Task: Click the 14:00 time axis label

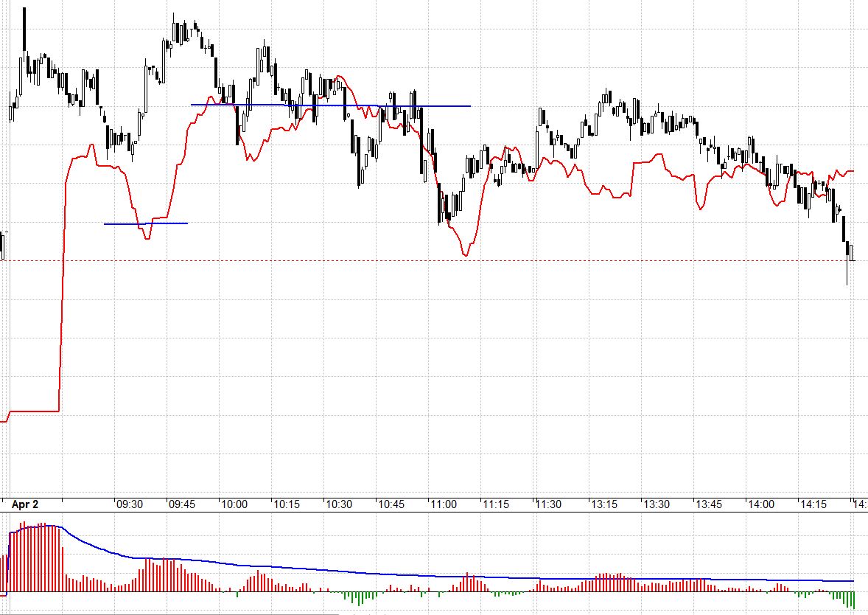Action: tap(761, 504)
